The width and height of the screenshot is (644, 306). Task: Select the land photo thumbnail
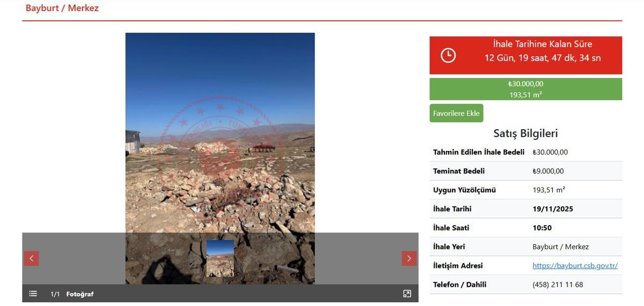(x=220, y=258)
